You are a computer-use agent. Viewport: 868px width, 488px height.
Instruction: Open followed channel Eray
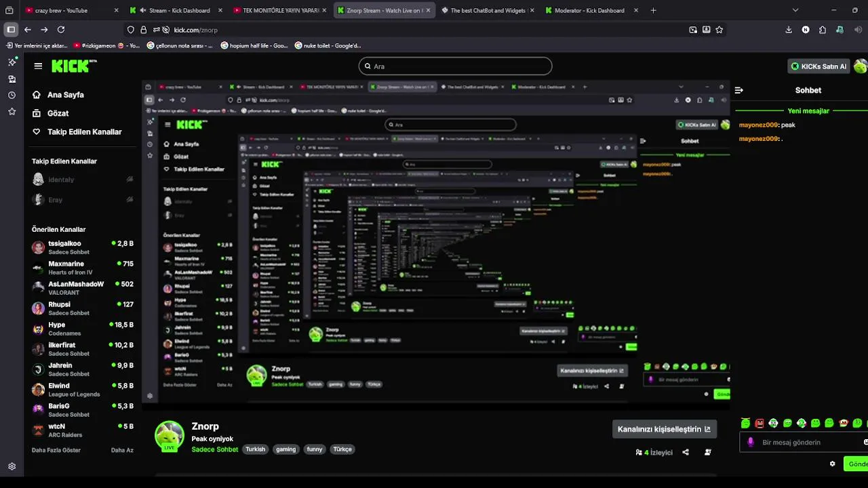coord(83,200)
